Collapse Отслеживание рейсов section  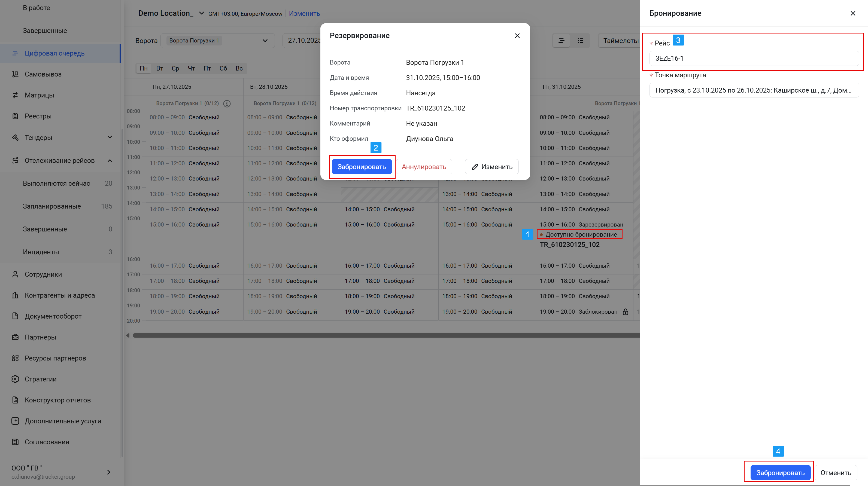tap(110, 160)
